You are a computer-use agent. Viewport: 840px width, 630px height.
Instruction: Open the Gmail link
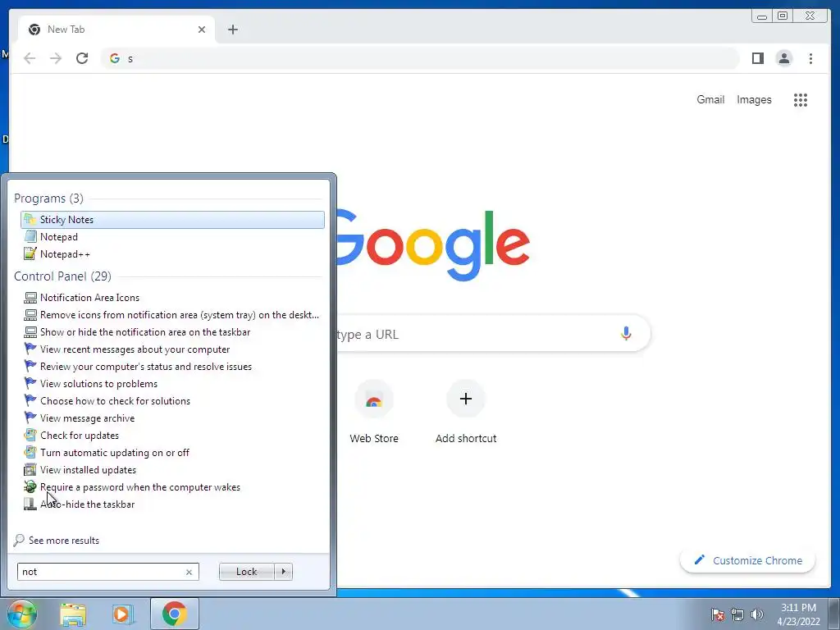pyautogui.click(x=710, y=99)
